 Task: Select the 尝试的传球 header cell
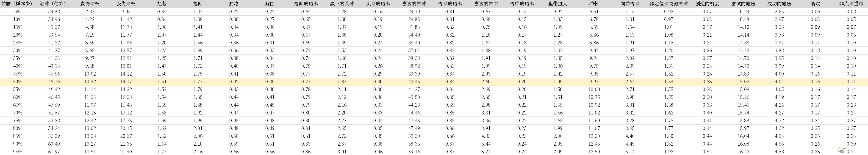(414, 4)
